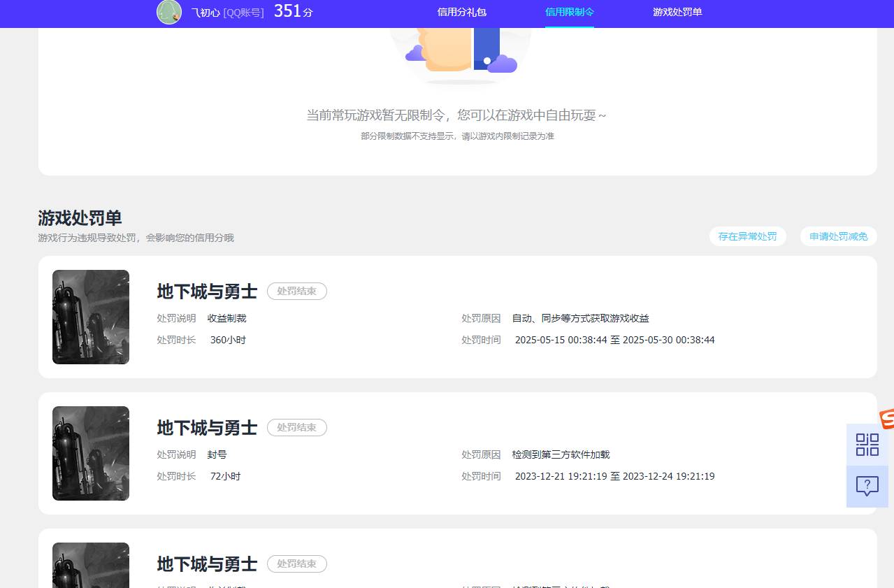This screenshot has width=894, height=588.
Task: Open the question-mark help bubble icon
Action: coord(867,485)
